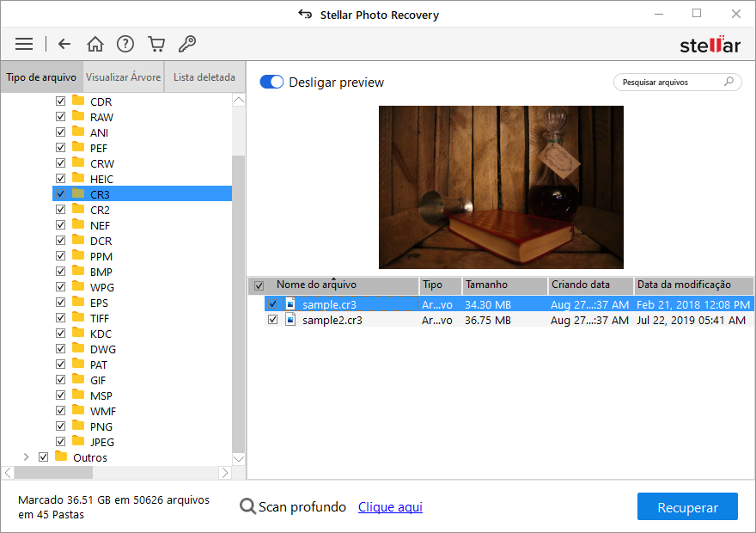The width and height of the screenshot is (756, 533).
Task: Uncheck the sample.cr3 checkbox
Action: point(273,303)
